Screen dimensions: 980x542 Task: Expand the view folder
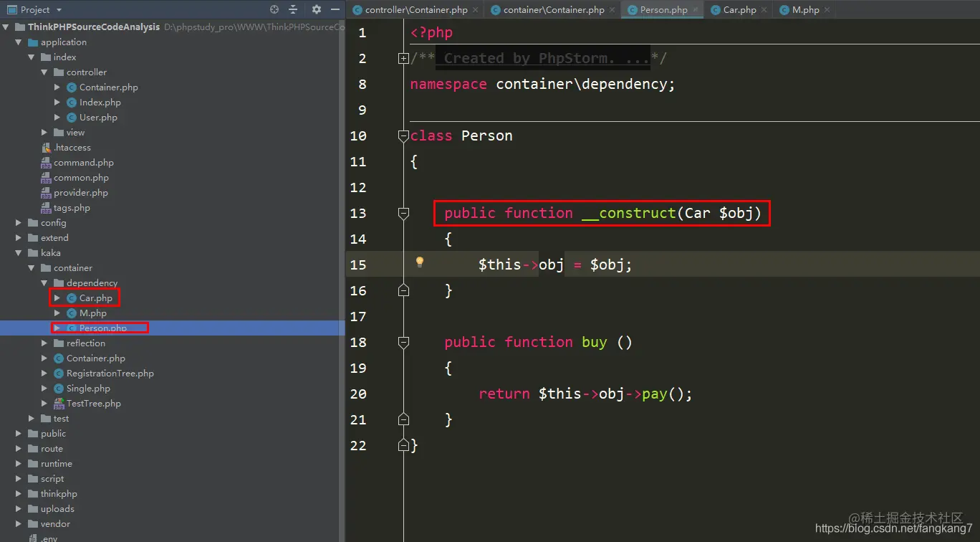(44, 133)
